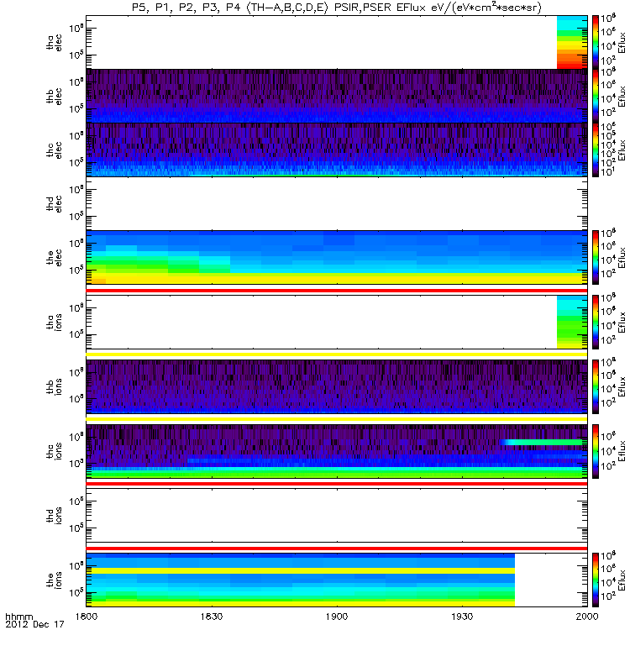Select the 'thd elec' axis label
Viewport: 630px width, 672px height.
(x=54, y=203)
